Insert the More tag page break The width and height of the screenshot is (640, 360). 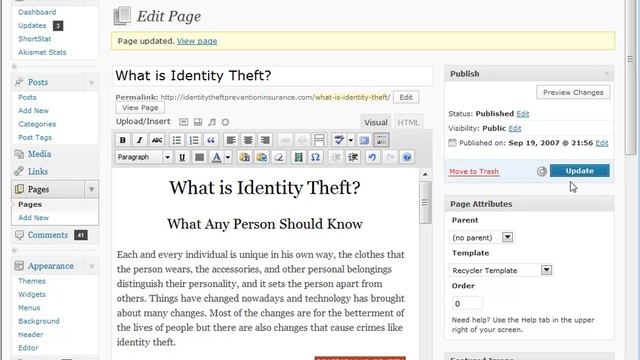click(319, 140)
